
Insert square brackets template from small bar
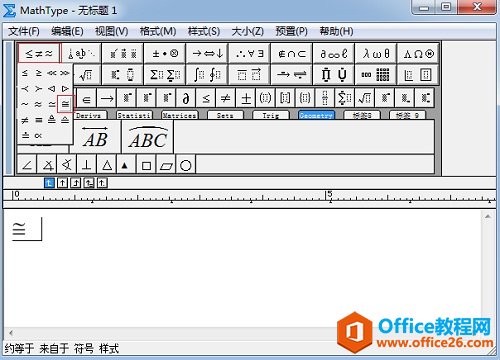coord(285,98)
